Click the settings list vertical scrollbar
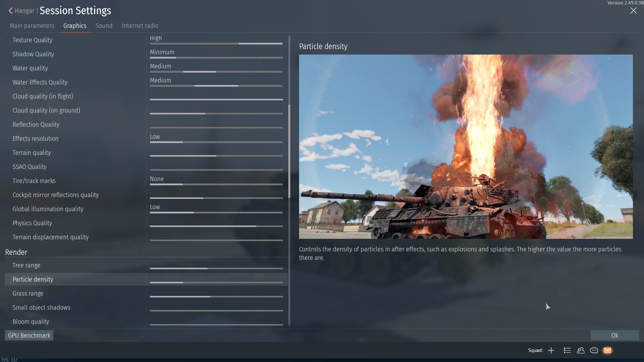 pyautogui.click(x=289, y=151)
